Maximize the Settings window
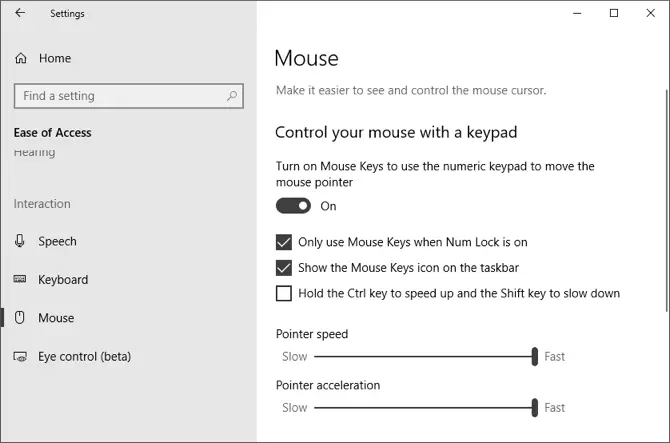This screenshot has width=670, height=443. (x=614, y=13)
